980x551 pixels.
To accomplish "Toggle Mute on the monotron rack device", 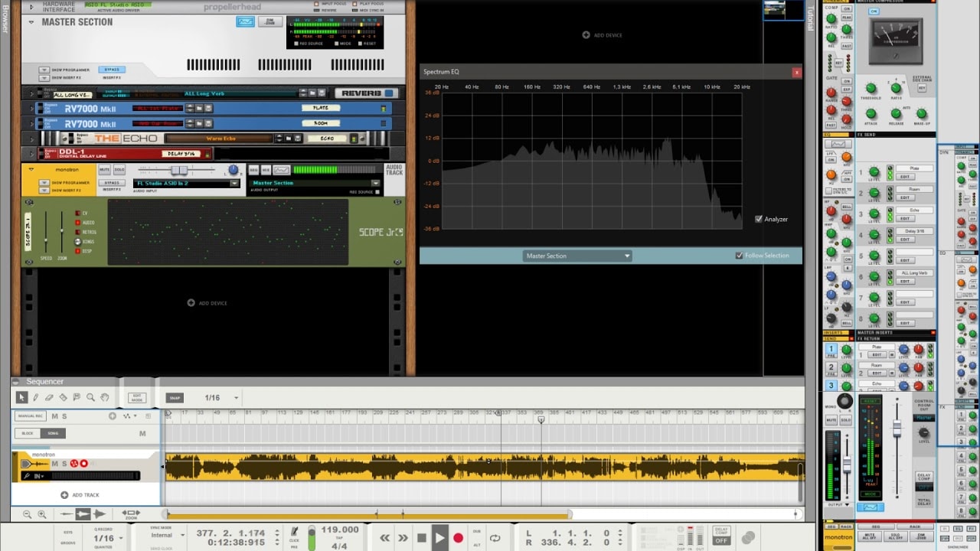I will tap(104, 169).
